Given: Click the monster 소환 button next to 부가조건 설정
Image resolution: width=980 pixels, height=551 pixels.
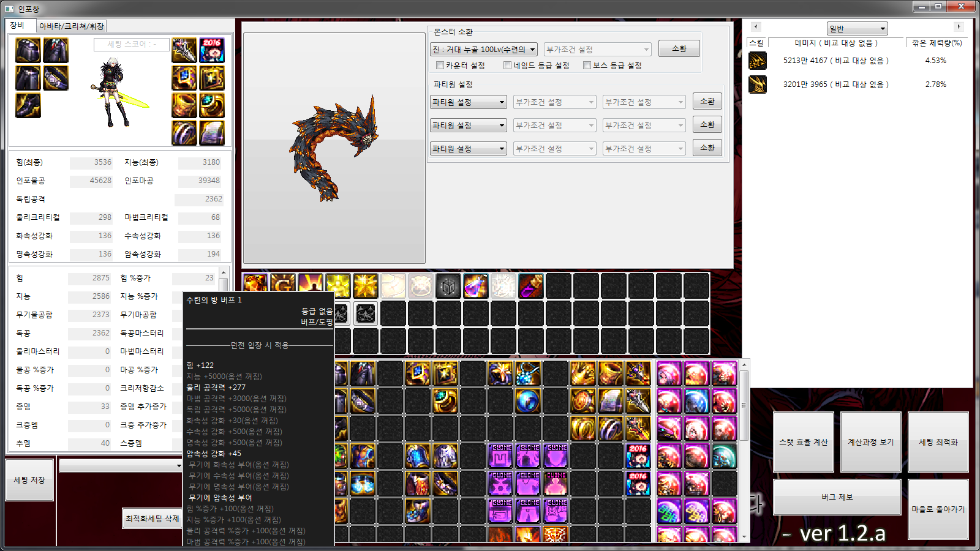Looking at the screenshot, I should 679,48.
